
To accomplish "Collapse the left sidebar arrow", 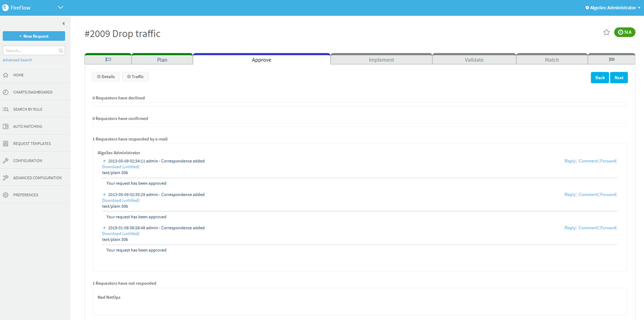I will pyautogui.click(x=63, y=24).
